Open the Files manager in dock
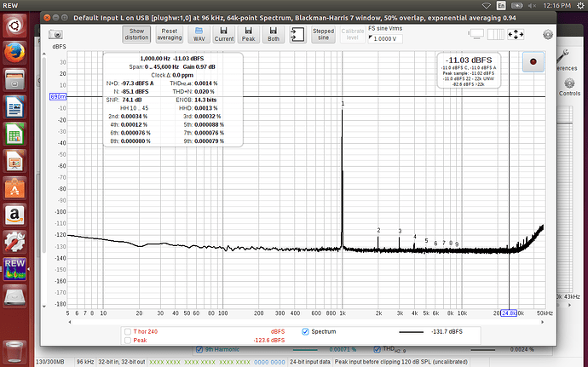Image resolution: width=588 pixels, height=367 pixels. pos(14,80)
